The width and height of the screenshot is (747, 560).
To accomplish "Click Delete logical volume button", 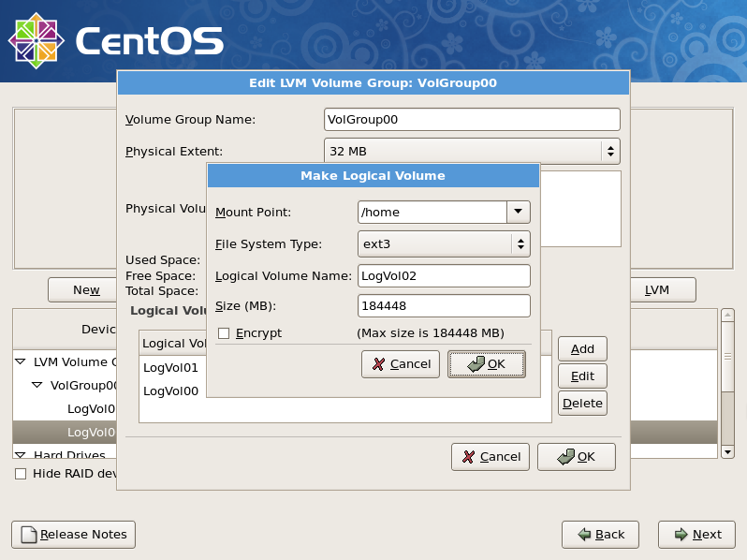I will pos(582,404).
